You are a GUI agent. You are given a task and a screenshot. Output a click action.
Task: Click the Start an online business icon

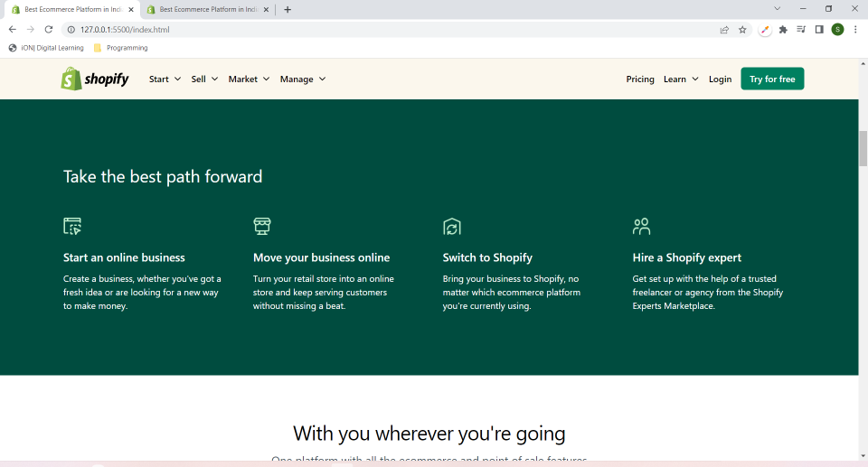(x=72, y=226)
